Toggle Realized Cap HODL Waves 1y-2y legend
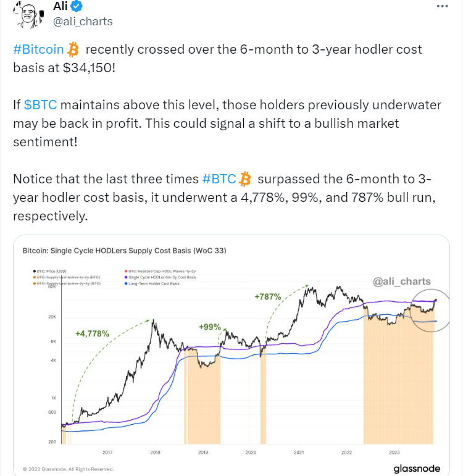Screen dimensions: 463x476 coord(160,271)
